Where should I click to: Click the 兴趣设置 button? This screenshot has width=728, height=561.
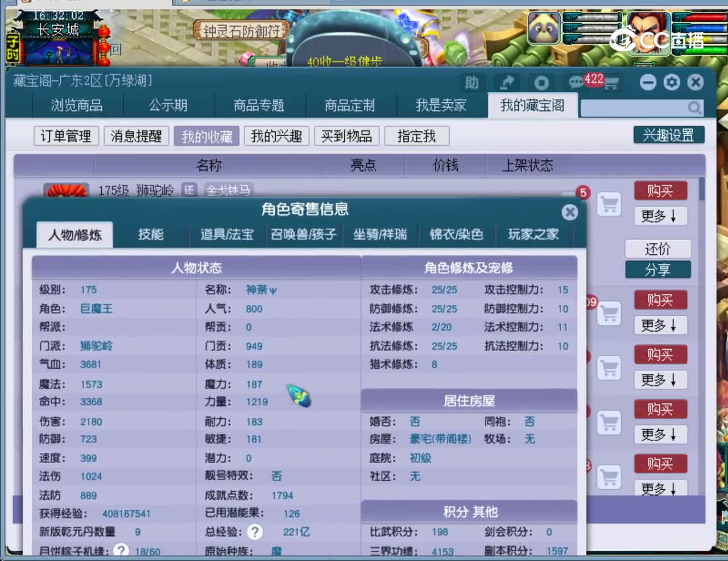[669, 135]
